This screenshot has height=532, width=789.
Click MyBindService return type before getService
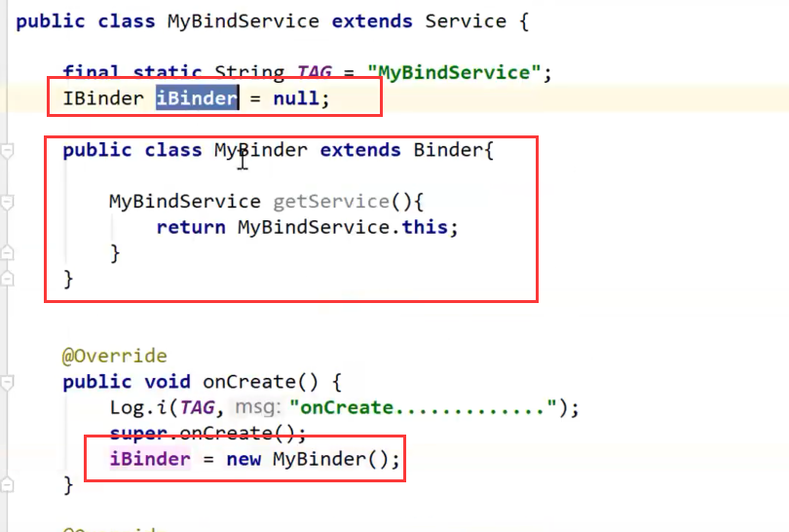[x=185, y=202]
